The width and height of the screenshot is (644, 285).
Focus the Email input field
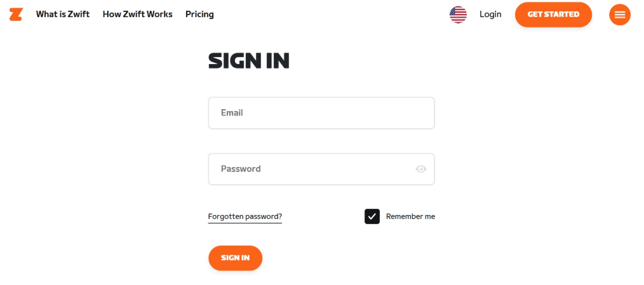[321, 113]
